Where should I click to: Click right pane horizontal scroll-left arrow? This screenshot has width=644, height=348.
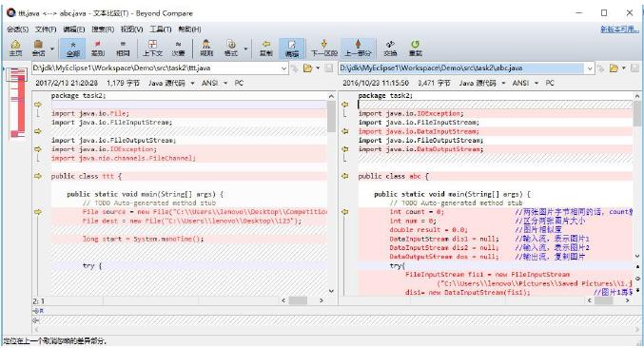[x=590, y=300]
